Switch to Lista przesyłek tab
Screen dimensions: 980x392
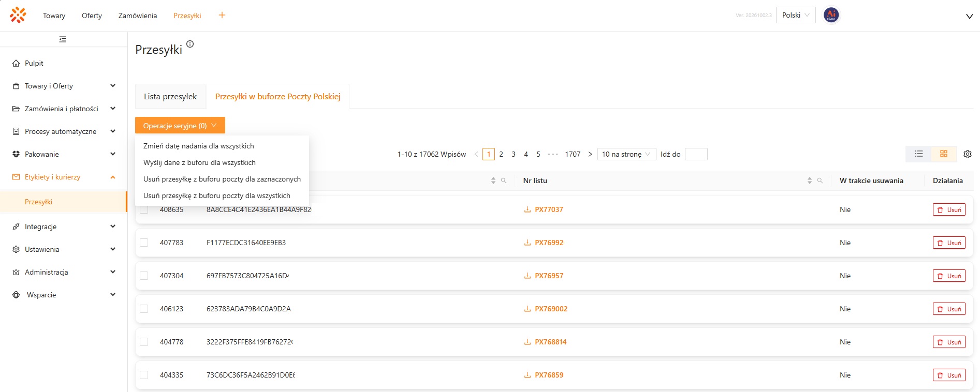[170, 96]
